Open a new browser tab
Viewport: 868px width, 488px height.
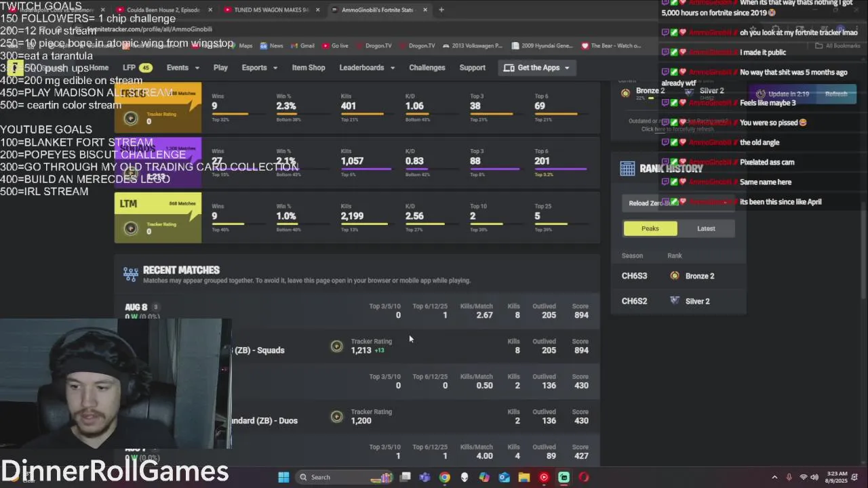[441, 9]
